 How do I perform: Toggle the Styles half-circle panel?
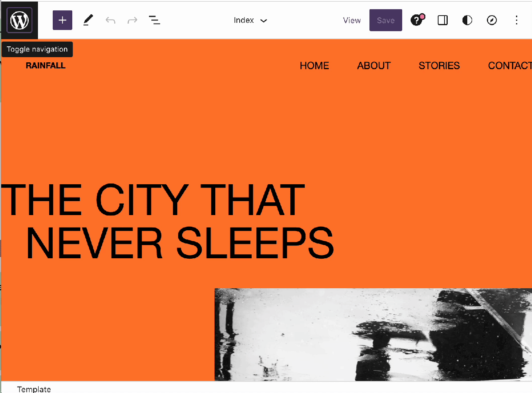click(x=467, y=20)
